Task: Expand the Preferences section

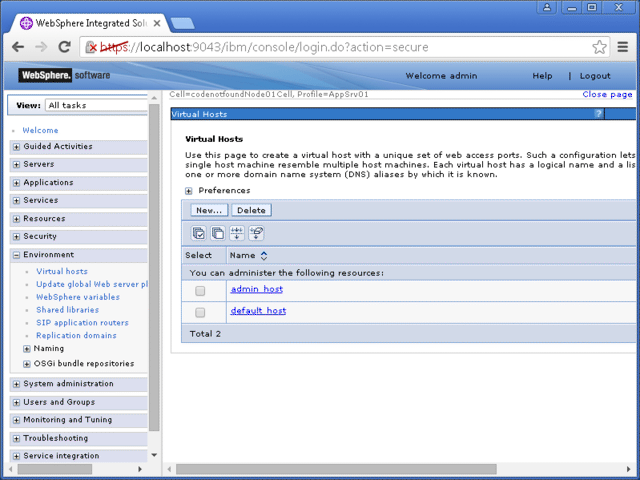Action: pyautogui.click(x=189, y=190)
